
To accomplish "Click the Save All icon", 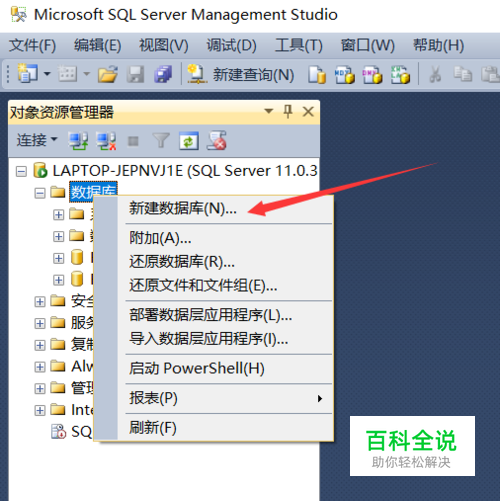I will (x=163, y=74).
